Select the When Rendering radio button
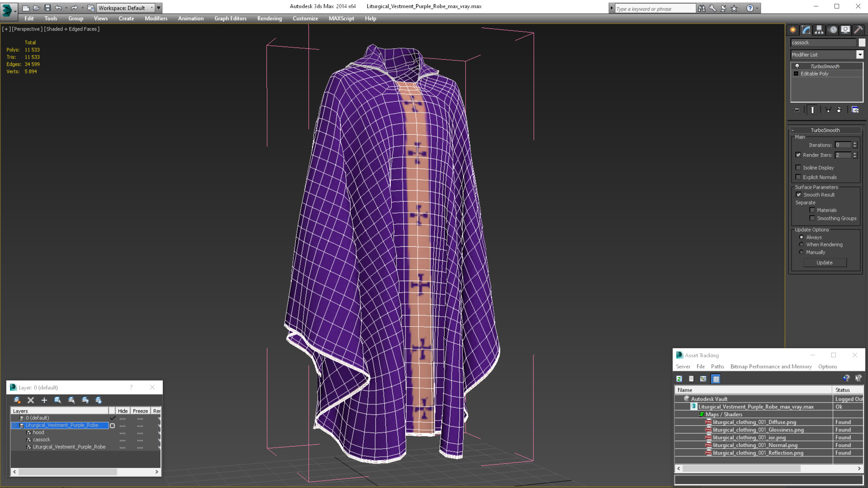 (x=801, y=245)
